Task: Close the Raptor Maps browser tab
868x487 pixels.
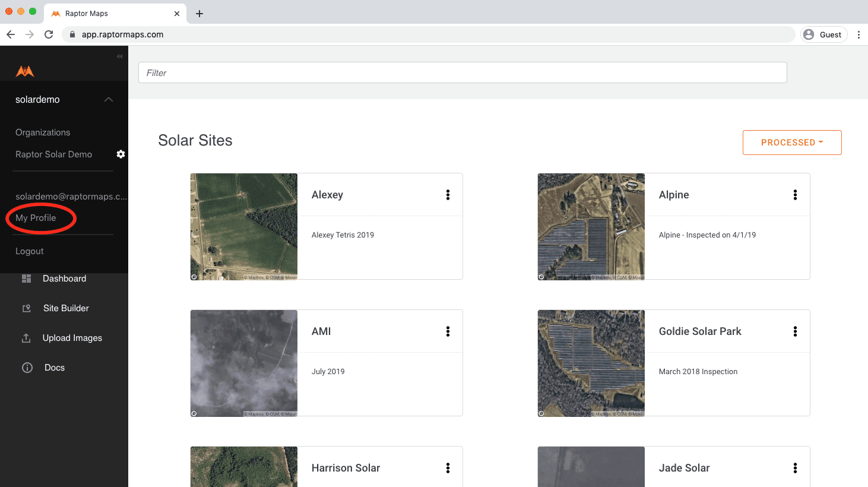Action: [x=177, y=14]
